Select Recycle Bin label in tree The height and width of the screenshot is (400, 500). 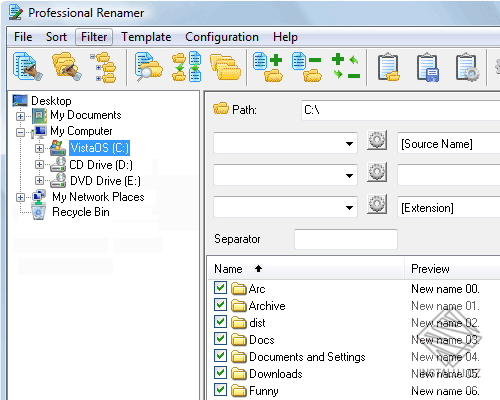tap(81, 212)
